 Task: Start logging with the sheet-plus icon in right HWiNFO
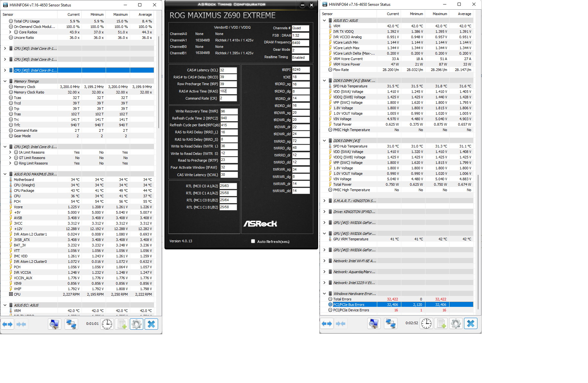(441, 324)
